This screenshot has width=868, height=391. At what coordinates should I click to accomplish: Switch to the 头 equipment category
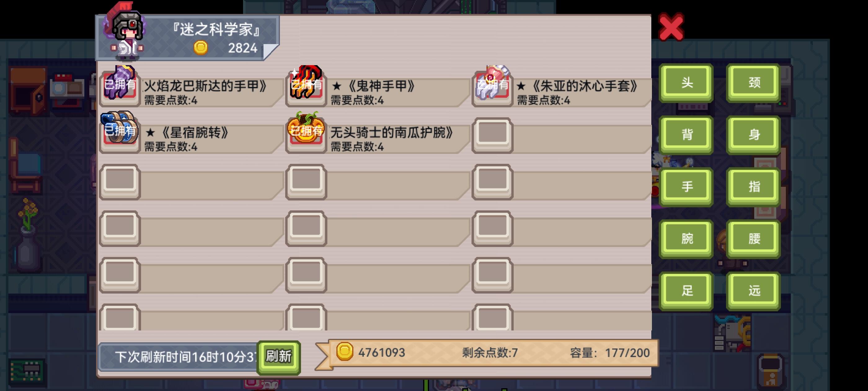pyautogui.click(x=686, y=83)
